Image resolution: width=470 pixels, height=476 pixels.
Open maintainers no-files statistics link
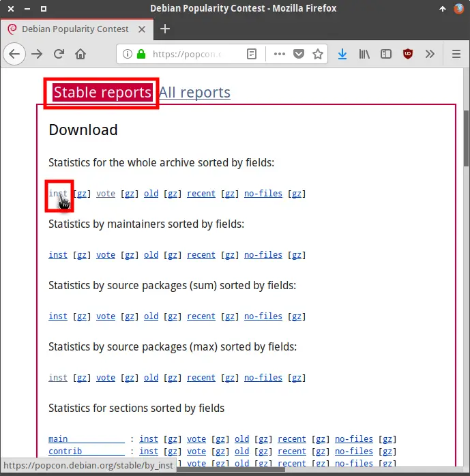pos(263,255)
